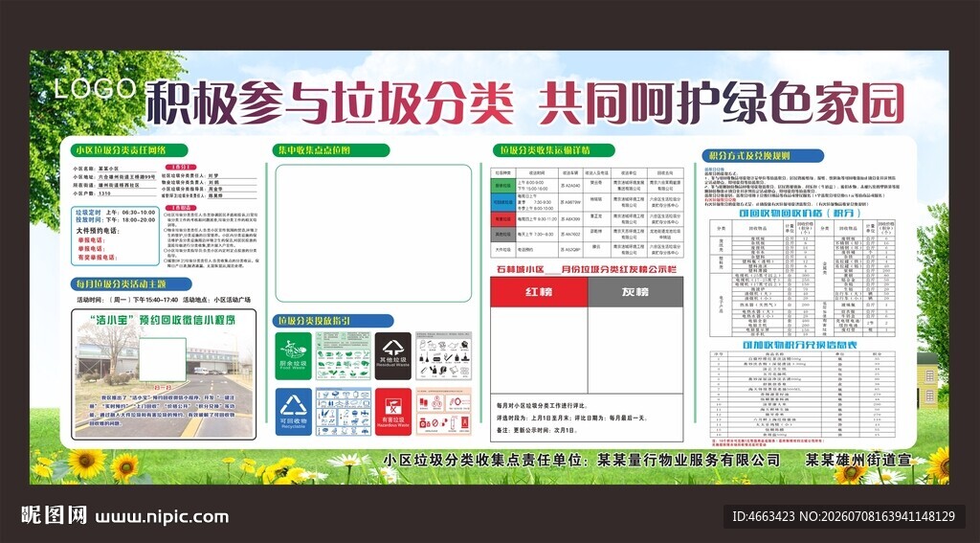Image resolution: width=980 pixels, height=543 pixels.
Task: Select the 垃圾分类收集运输详情 heading
Action: [554, 150]
